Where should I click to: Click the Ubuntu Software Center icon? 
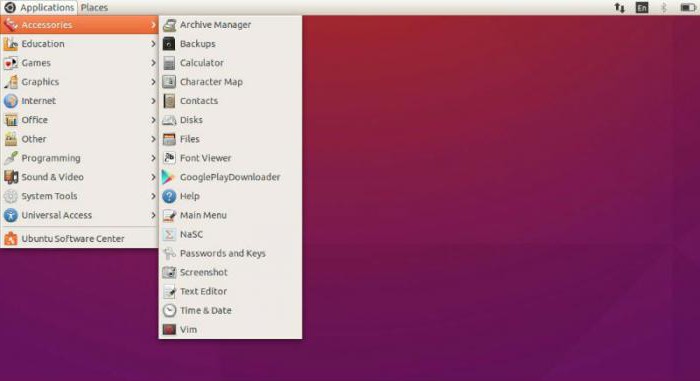(x=11, y=239)
